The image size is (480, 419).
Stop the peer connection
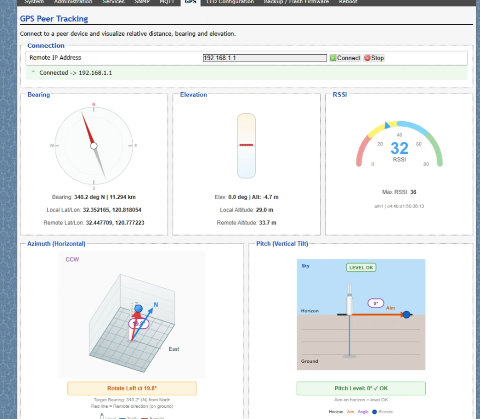tap(374, 58)
